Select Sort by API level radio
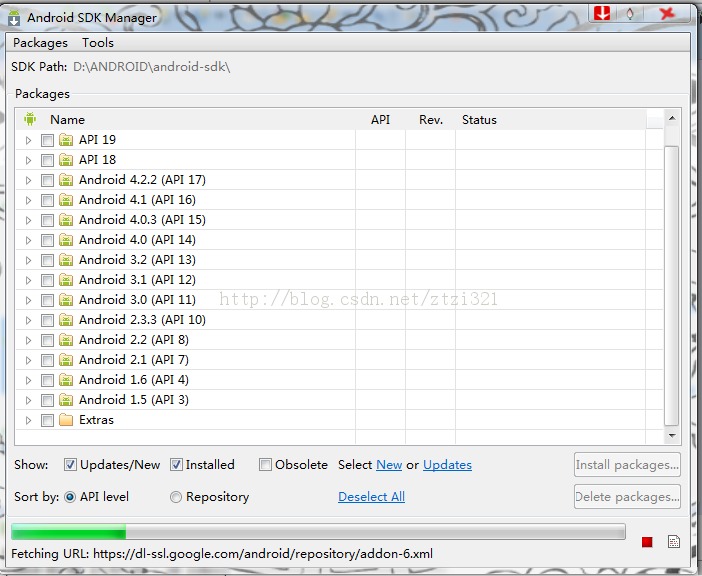This screenshot has height=576, width=702. (70, 497)
